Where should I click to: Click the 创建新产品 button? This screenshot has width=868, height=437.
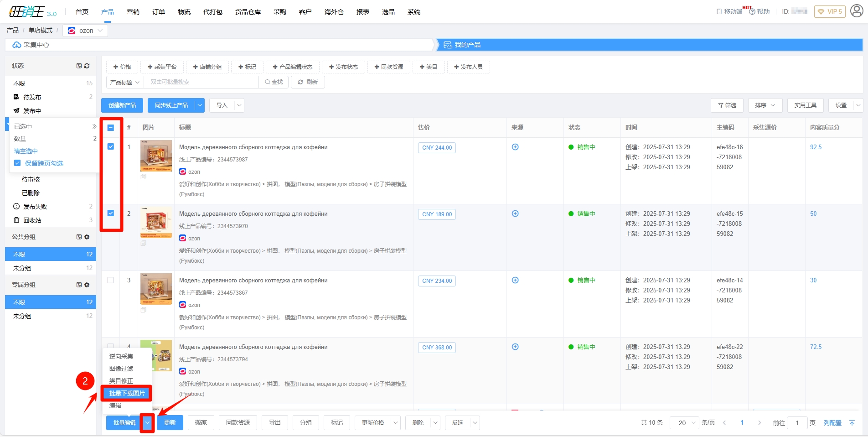point(122,105)
